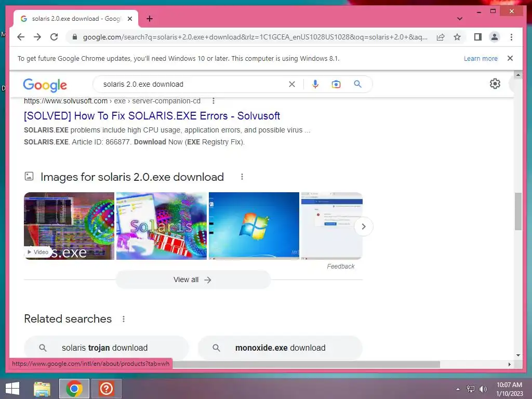
Task: Search by voice with the microphone icon
Action: pyautogui.click(x=315, y=84)
